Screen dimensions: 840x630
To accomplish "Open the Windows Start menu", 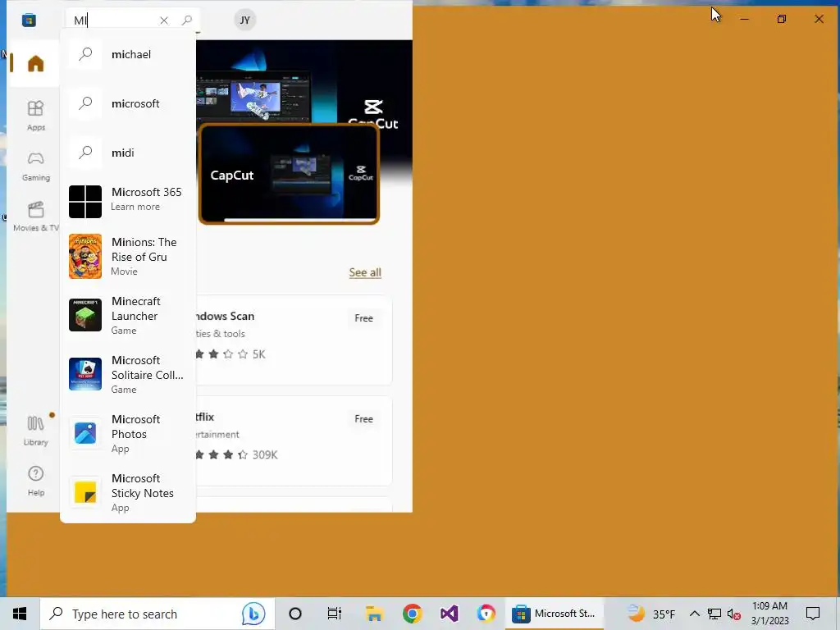I will (20, 614).
